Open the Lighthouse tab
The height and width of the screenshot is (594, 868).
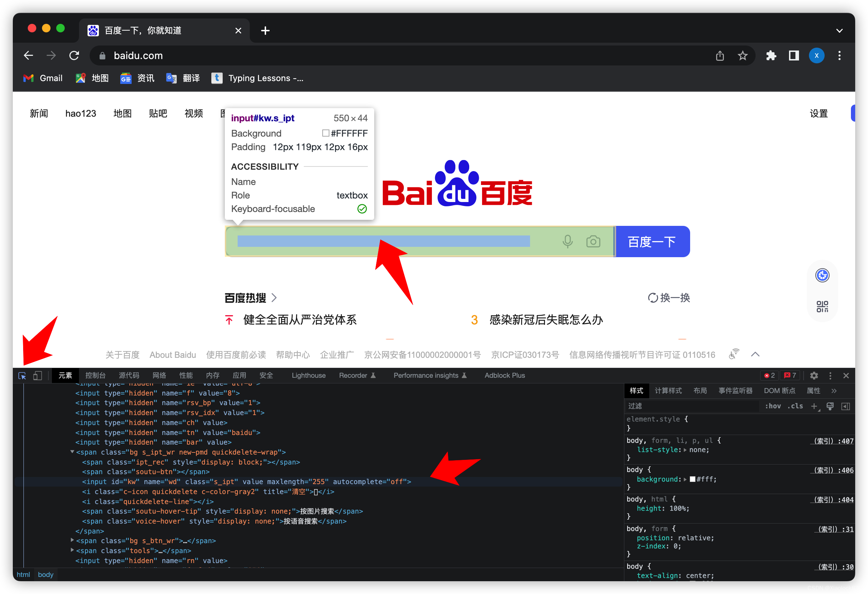pos(308,376)
